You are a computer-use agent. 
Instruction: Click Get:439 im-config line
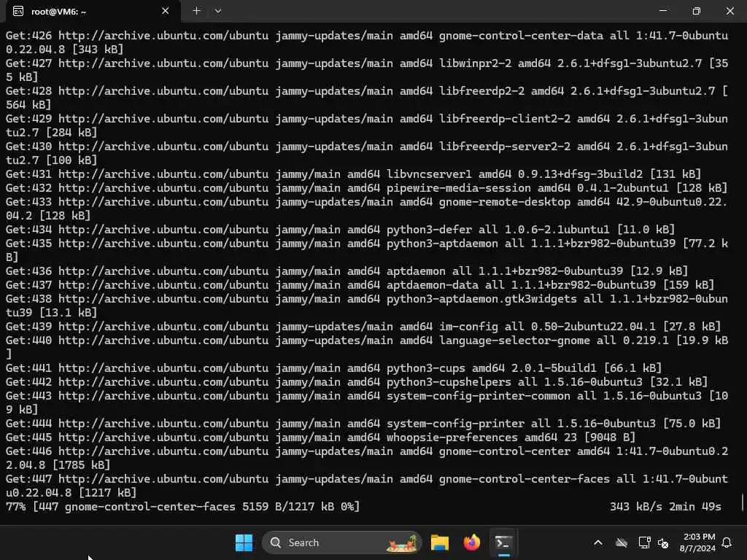click(363, 326)
